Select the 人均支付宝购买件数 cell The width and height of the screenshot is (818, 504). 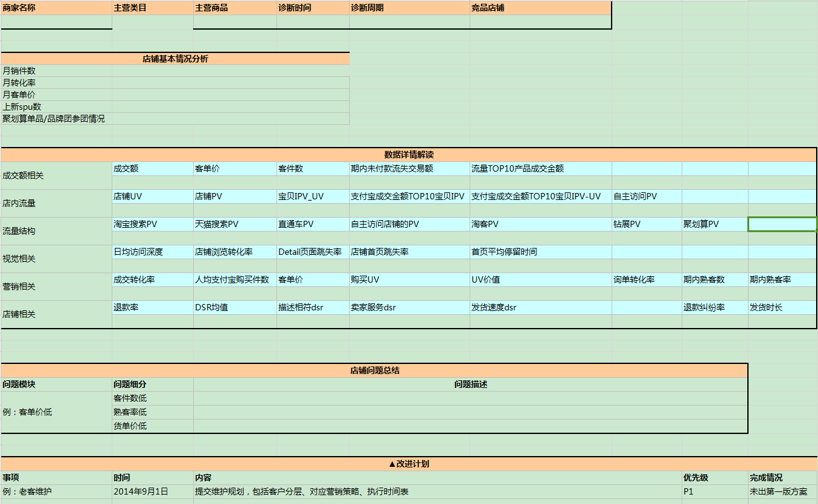click(x=235, y=279)
